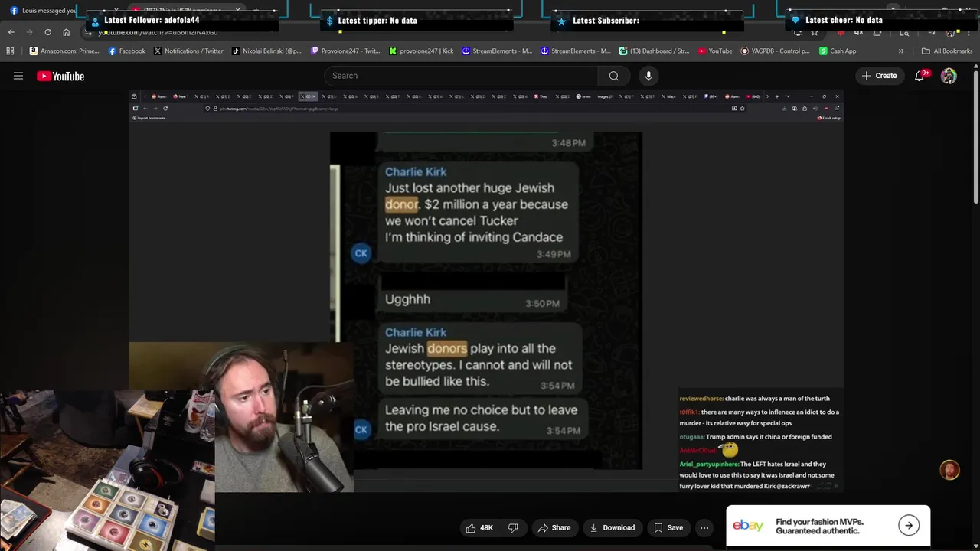Open more actions ellipsis under video

704,527
